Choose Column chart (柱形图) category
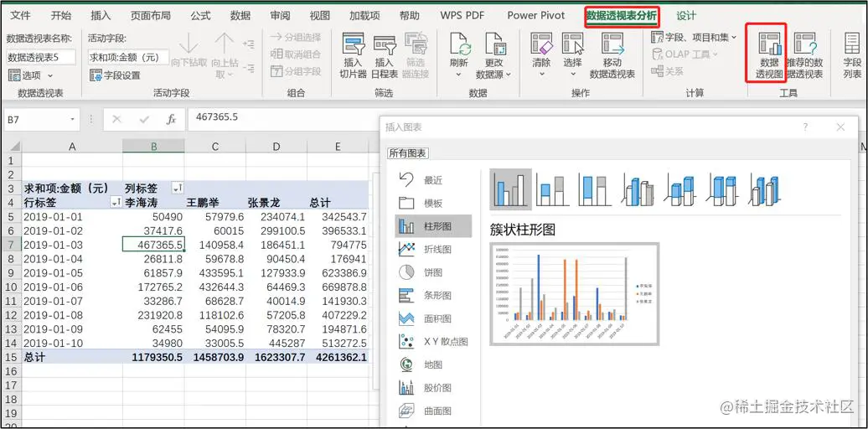Screen dimensions: 868x429 (x=433, y=226)
